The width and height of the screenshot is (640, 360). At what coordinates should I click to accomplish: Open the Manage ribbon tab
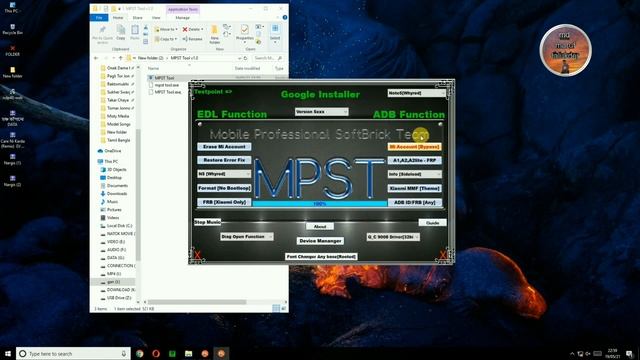click(182, 18)
